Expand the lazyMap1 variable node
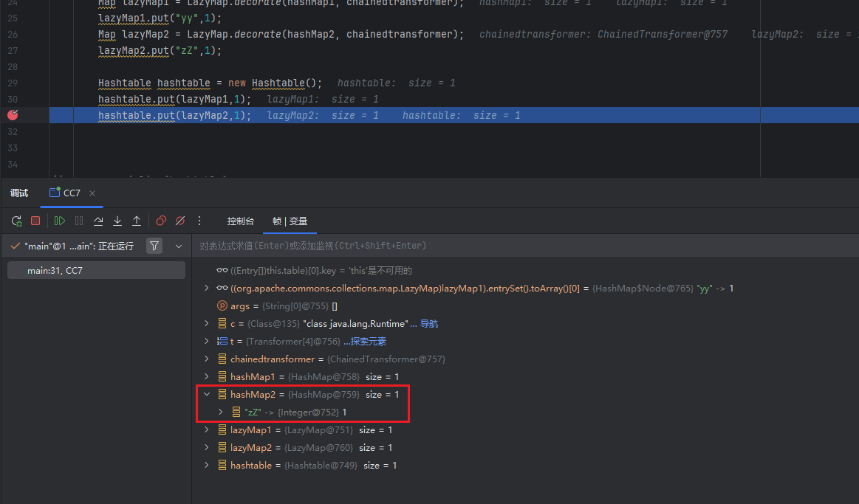 click(207, 430)
